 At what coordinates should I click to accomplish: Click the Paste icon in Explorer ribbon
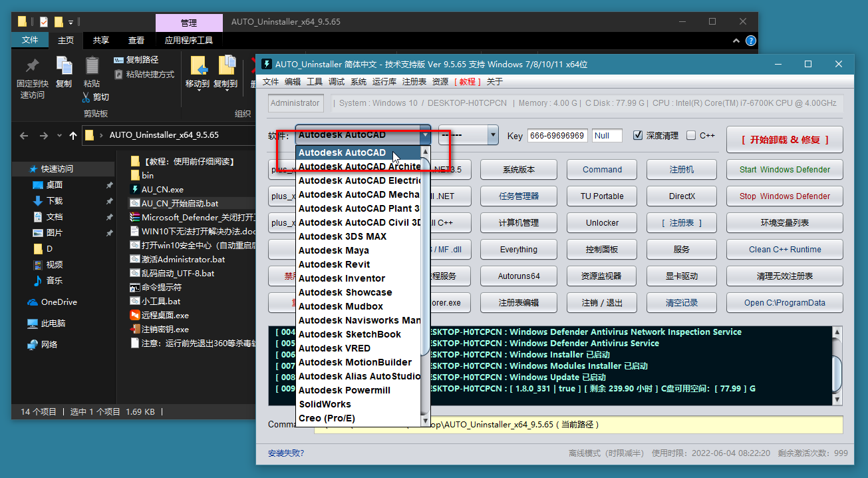tap(92, 66)
